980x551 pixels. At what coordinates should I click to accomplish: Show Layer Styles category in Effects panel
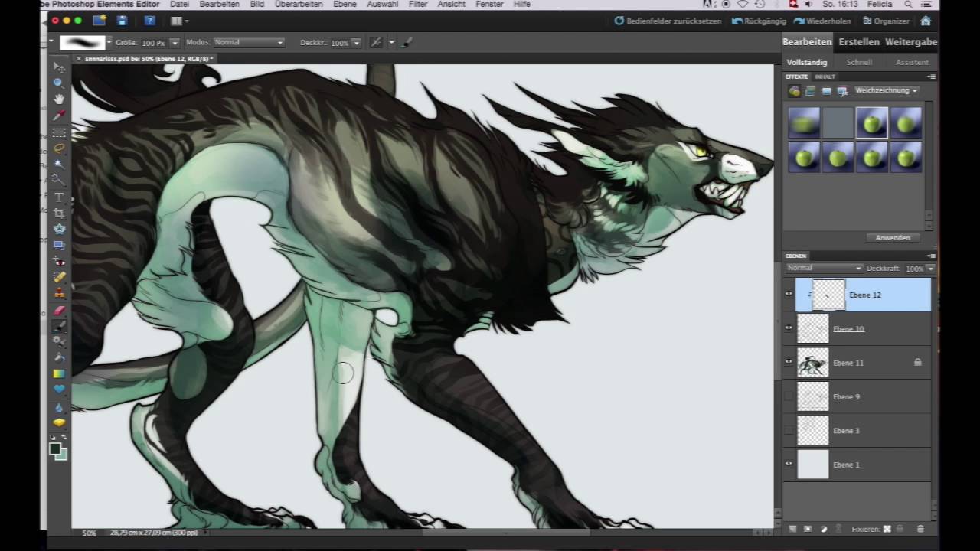(810, 91)
